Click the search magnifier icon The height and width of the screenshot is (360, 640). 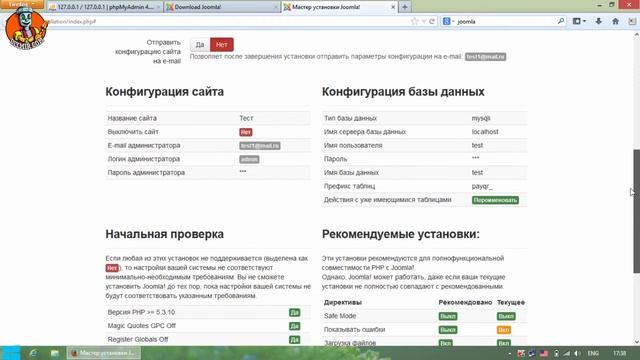pyautogui.click(x=561, y=21)
